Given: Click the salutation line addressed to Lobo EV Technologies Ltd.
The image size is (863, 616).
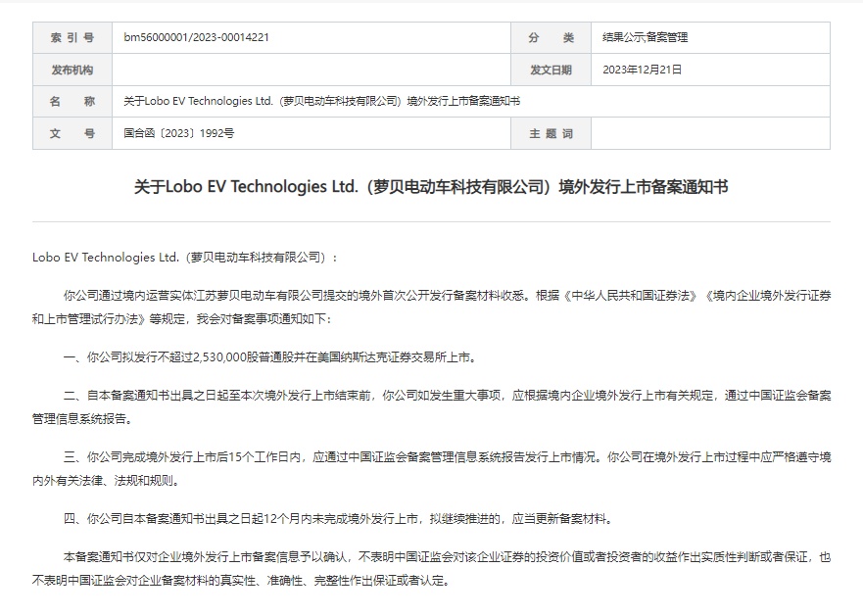Looking at the screenshot, I should (185, 258).
